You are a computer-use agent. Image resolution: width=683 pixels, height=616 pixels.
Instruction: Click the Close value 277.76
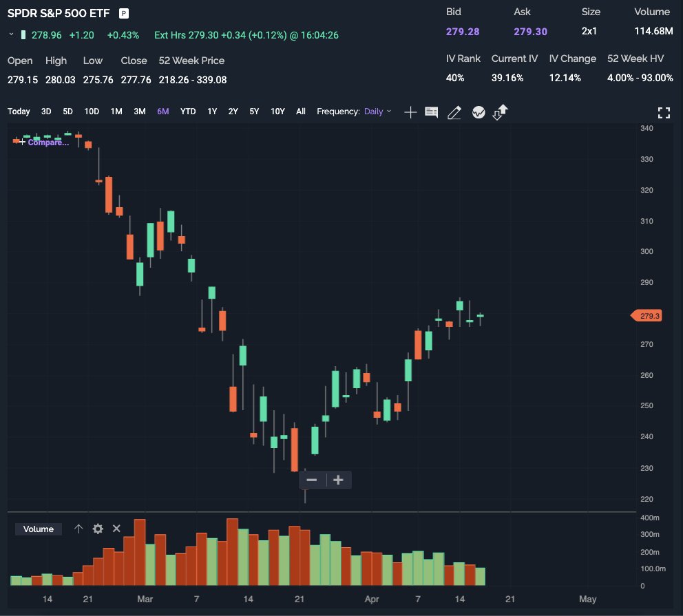[x=136, y=80]
